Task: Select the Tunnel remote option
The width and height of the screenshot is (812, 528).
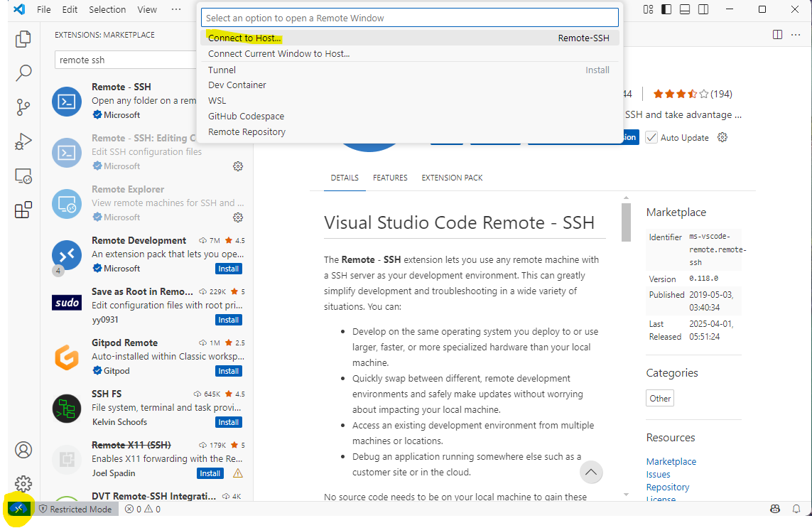Action: 410,70
